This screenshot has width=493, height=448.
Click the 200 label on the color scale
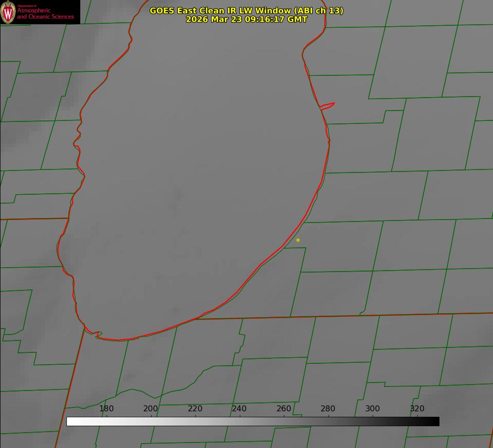click(x=151, y=408)
